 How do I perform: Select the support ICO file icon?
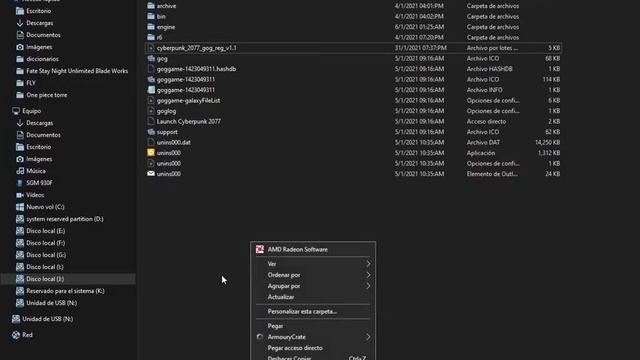151,132
